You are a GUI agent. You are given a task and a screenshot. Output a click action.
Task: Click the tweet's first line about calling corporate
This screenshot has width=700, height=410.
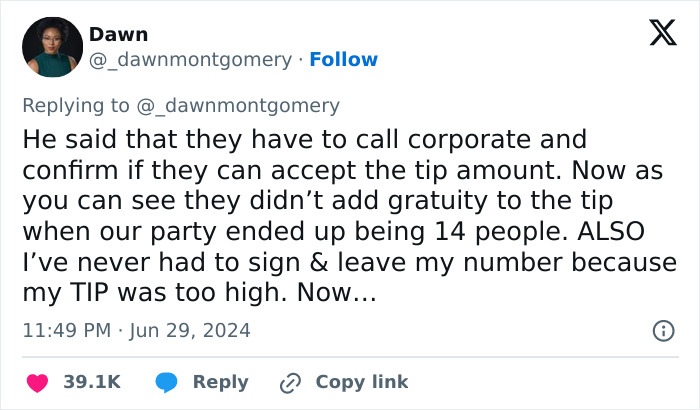point(303,139)
